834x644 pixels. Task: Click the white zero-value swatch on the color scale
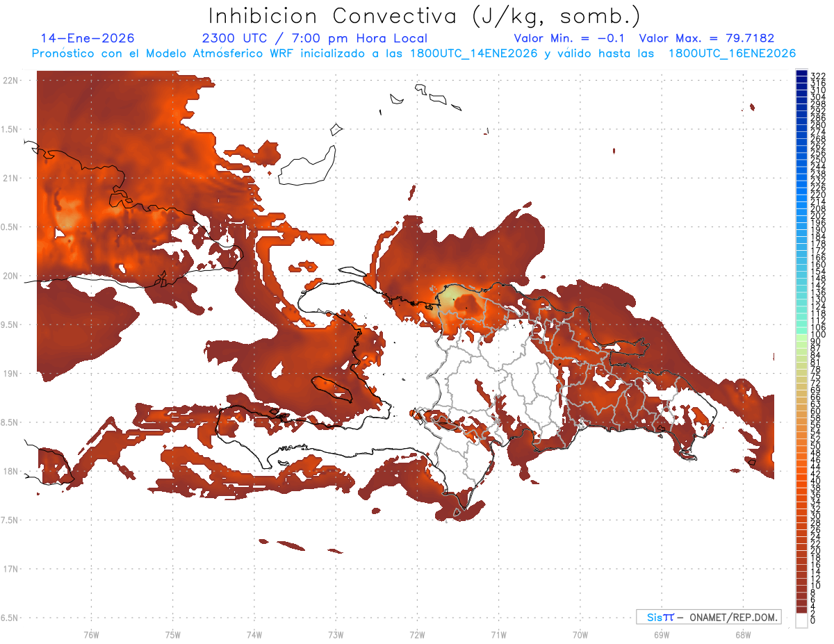801,620
